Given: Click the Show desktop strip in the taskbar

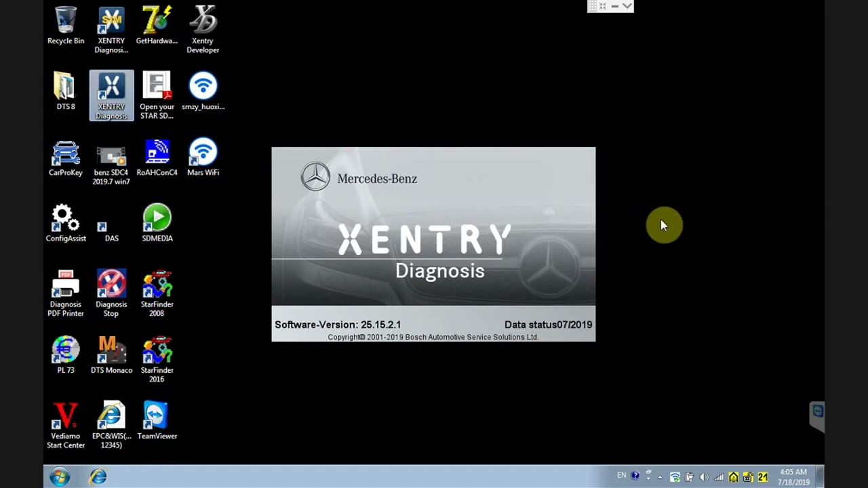Looking at the screenshot, I should click(819, 476).
